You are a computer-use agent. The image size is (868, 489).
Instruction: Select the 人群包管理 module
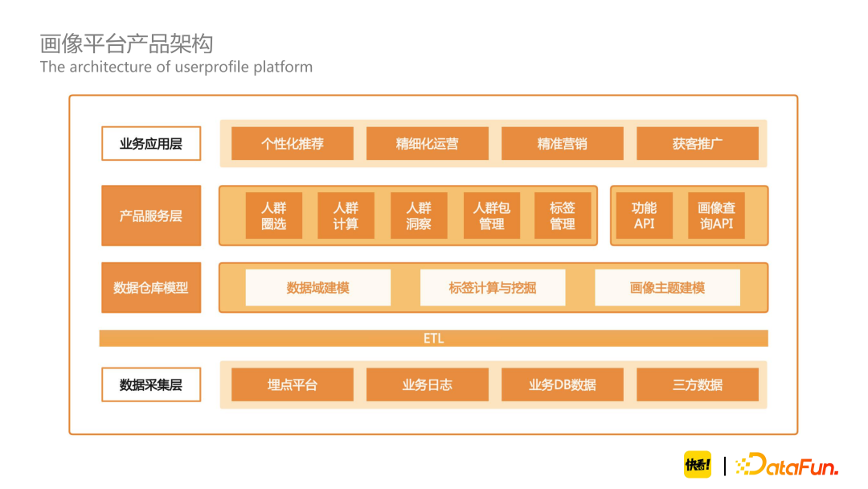click(x=492, y=216)
